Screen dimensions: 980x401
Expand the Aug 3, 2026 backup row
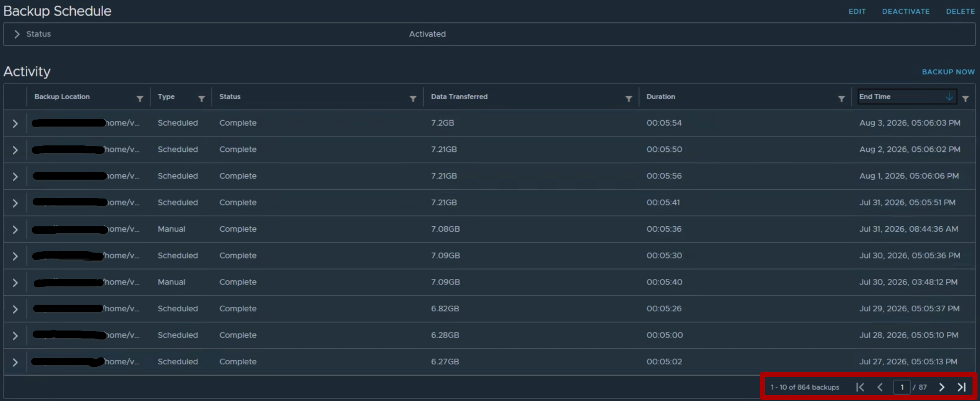click(15, 124)
